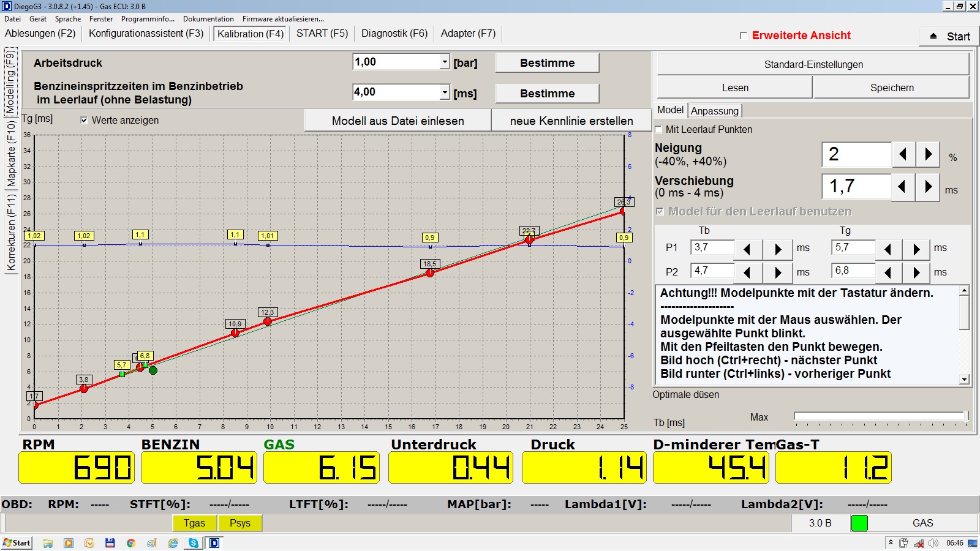Select Korrekturen (F11) vertical tab

pos(11,233)
